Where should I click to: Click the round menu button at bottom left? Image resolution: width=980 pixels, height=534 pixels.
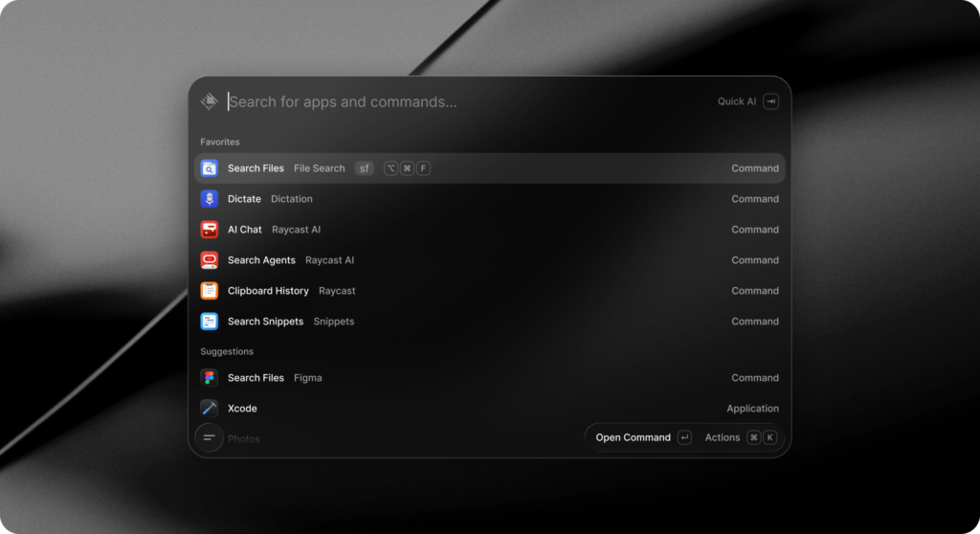pos(210,437)
